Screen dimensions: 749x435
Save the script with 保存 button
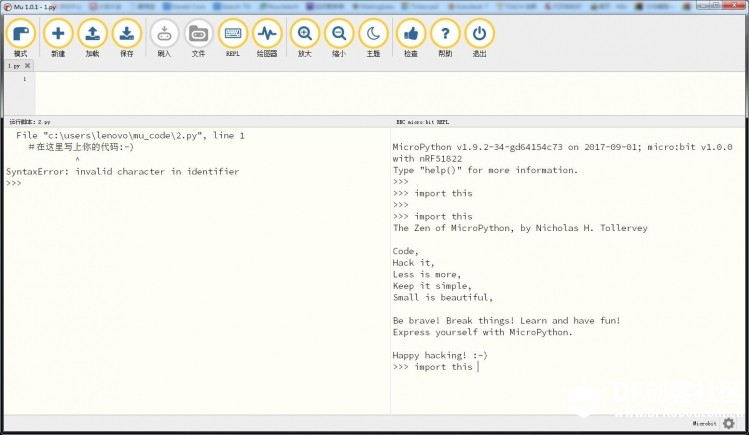coord(127,38)
